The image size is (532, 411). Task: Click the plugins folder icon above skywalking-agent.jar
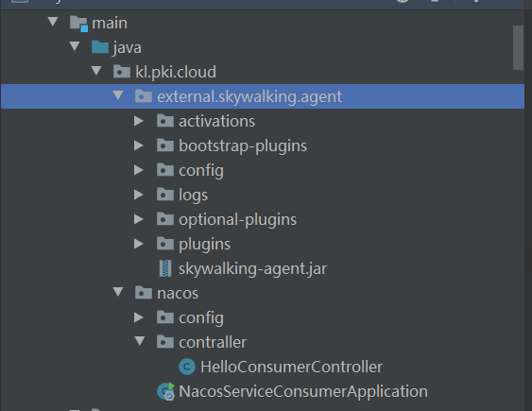coord(165,244)
